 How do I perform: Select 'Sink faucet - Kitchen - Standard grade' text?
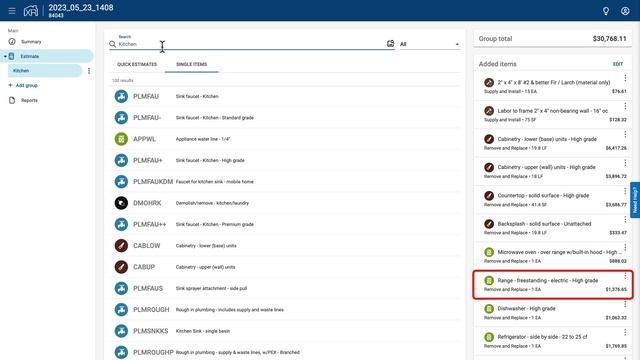[x=215, y=118]
